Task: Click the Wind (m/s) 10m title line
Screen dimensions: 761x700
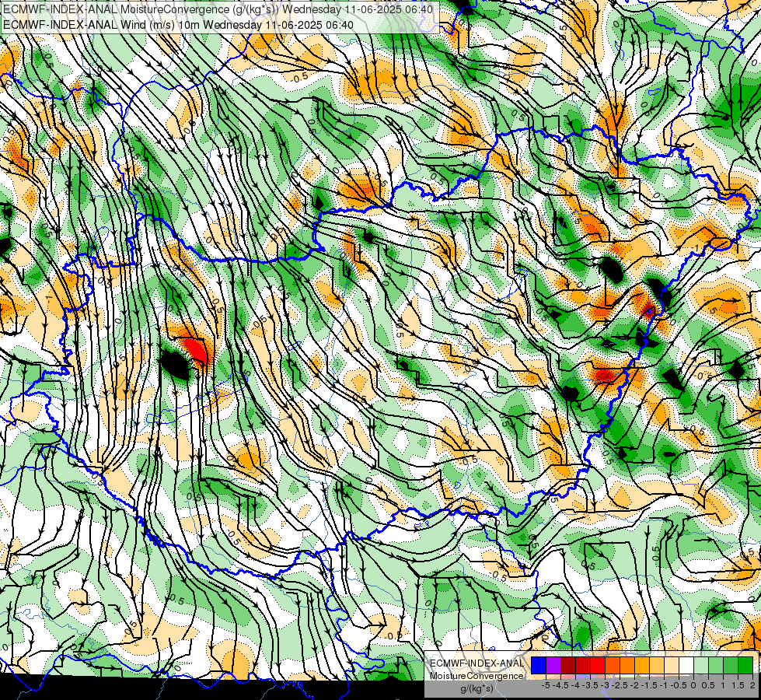Action: click(x=178, y=24)
